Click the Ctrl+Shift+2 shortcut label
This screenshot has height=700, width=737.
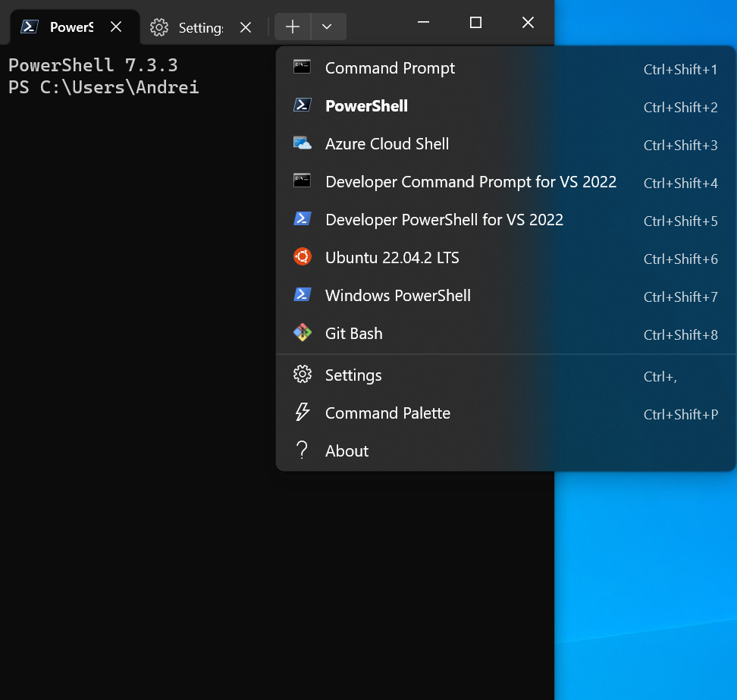tap(680, 107)
